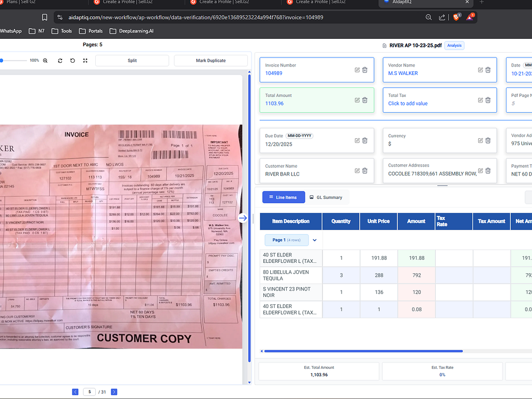Open Brave Shields icon
Screen dimensions: 532x399
pos(456,17)
